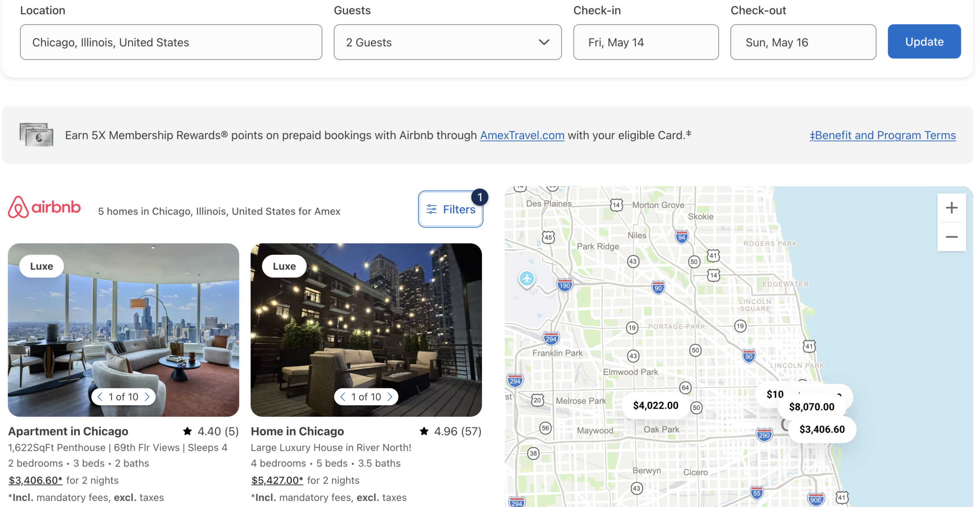The height and width of the screenshot is (507, 980).
Task: Click the star rating 4.96 (57)
Action: (x=451, y=431)
